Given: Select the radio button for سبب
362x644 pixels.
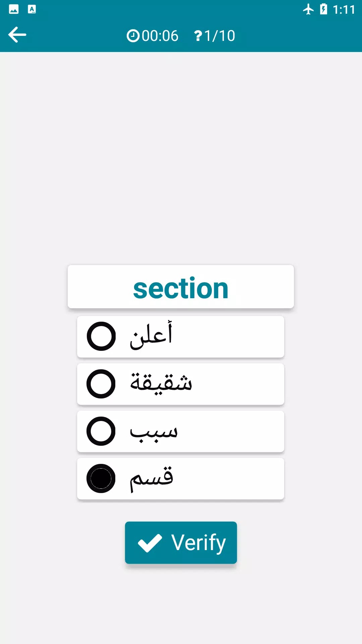Looking at the screenshot, I should click(101, 431).
